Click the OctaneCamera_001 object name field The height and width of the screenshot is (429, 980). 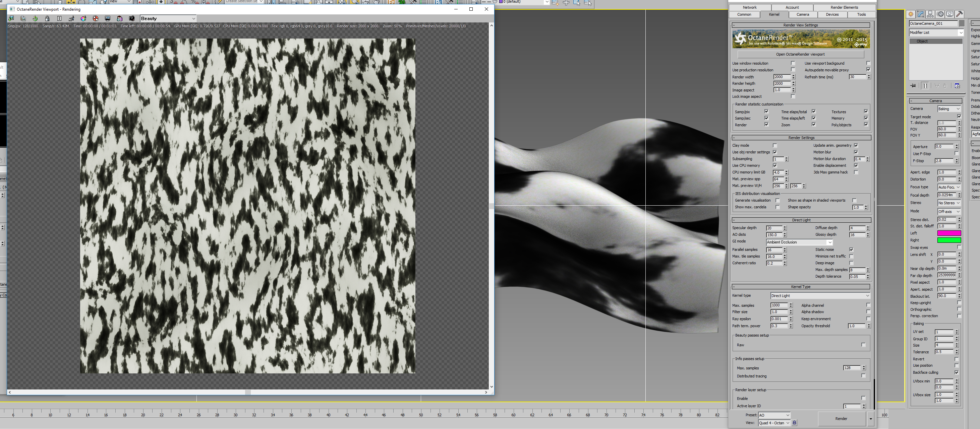tap(933, 23)
